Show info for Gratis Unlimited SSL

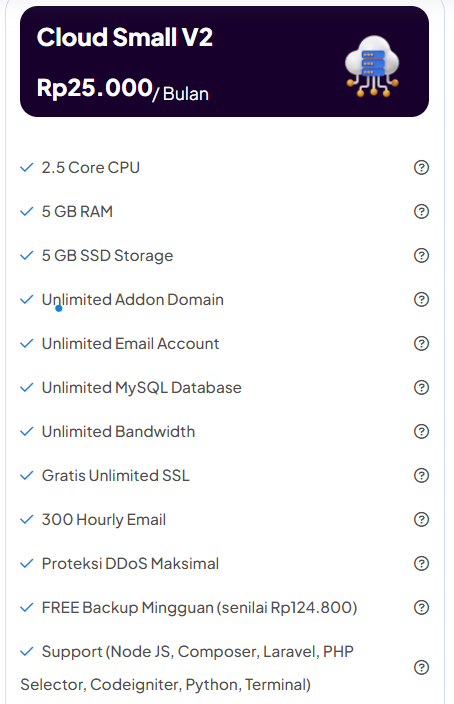tap(421, 475)
